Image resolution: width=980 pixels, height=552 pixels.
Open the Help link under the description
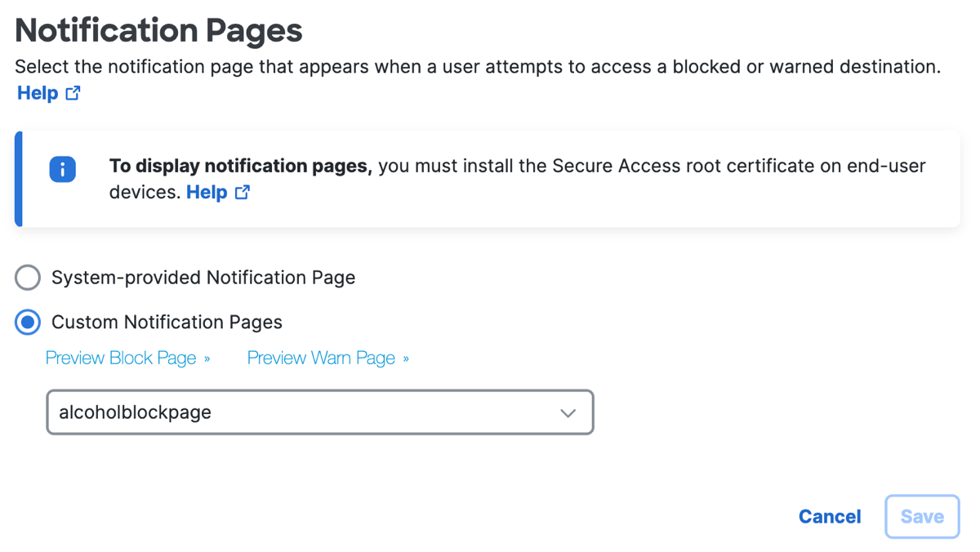[x=38, y=93]
